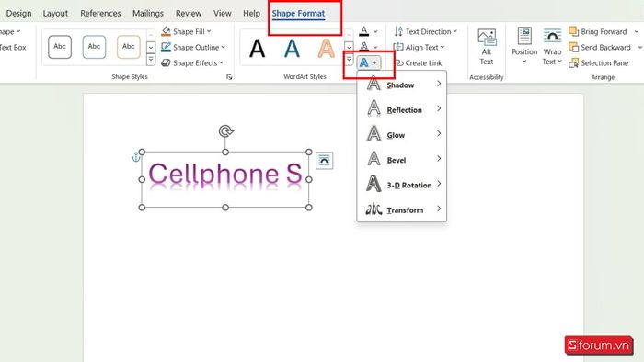Click the Selection Pane icon
The height and width of the screenshot is (362, 644).
tap(573, 63)
